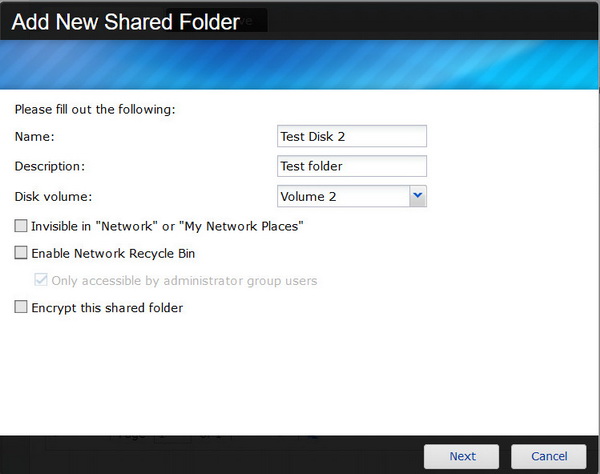Click the Name field containing Test Disk 2

tap(351, 136)
